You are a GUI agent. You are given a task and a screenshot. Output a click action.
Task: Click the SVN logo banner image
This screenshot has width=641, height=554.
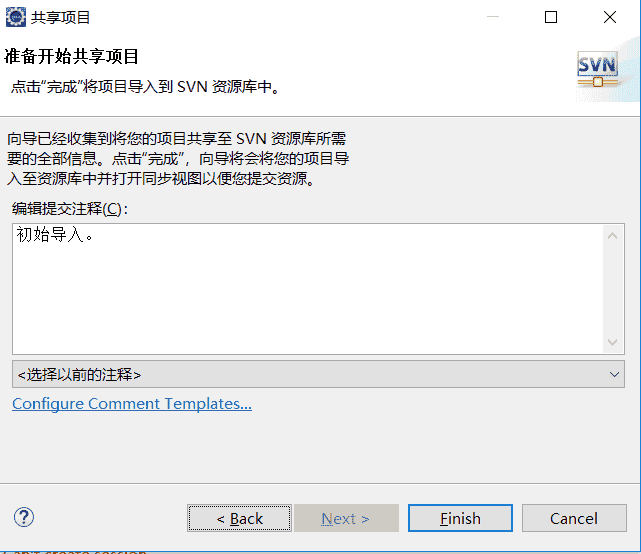(x=598, y=70)
